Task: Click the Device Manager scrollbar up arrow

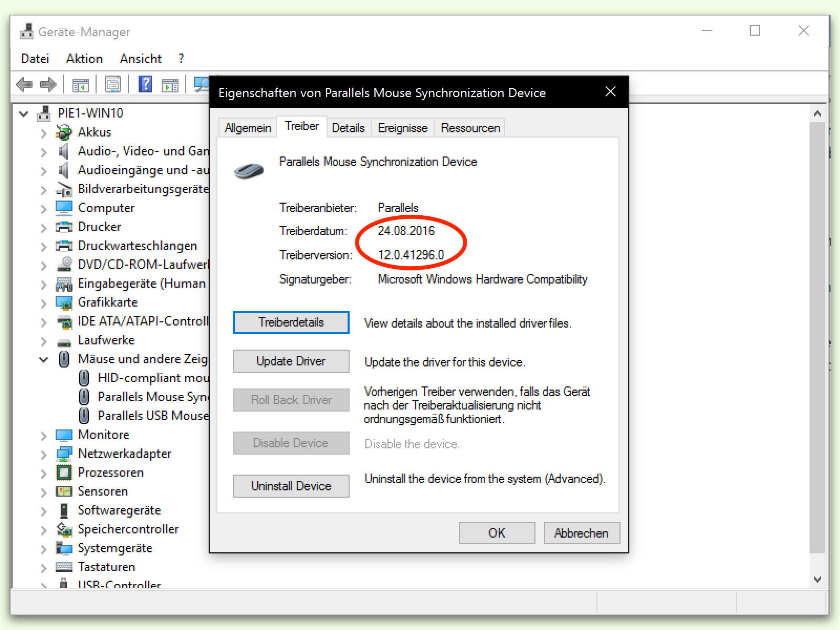Action: [817, 113]
